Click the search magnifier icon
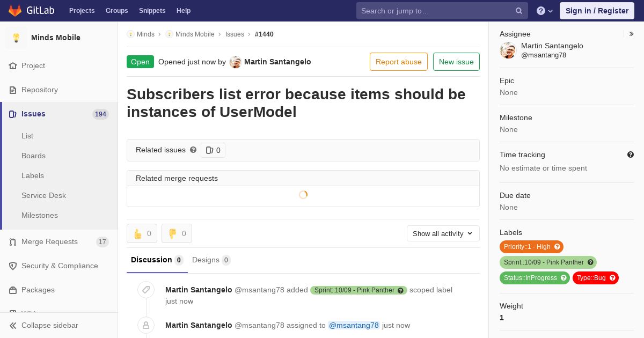 (518, 11)
